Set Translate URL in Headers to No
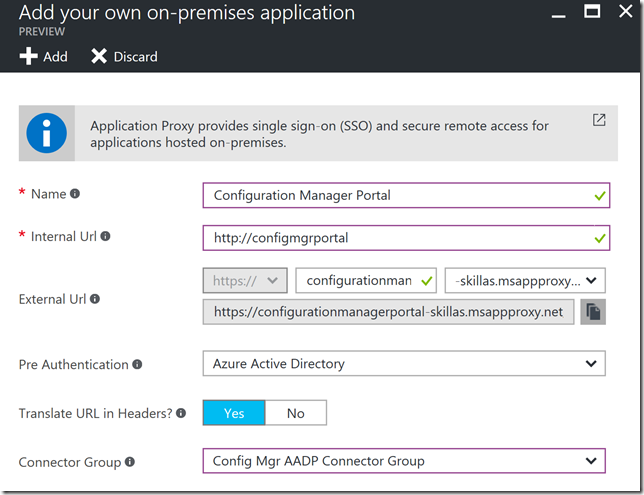The image size is (644, 495). 295,413
